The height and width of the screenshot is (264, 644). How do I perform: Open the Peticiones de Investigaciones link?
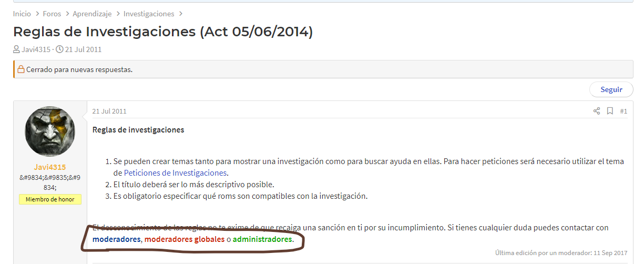pyautogui.click(x=175, y=172)
